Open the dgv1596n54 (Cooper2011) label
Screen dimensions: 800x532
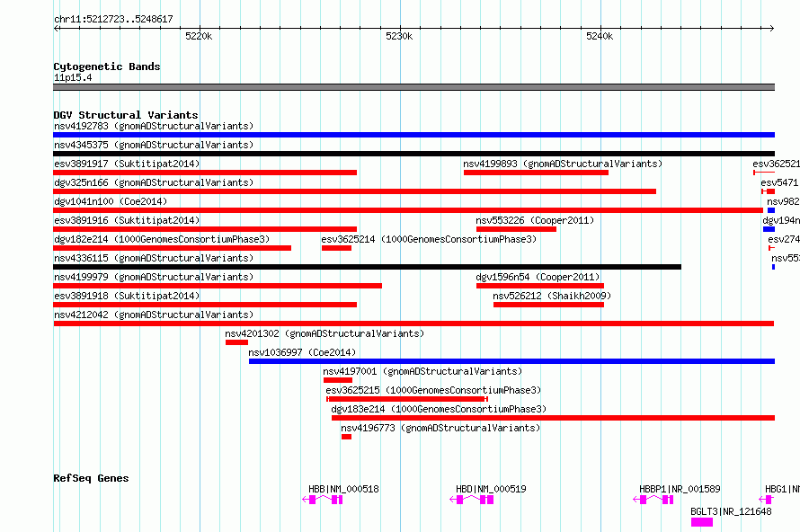coord(538,277)
